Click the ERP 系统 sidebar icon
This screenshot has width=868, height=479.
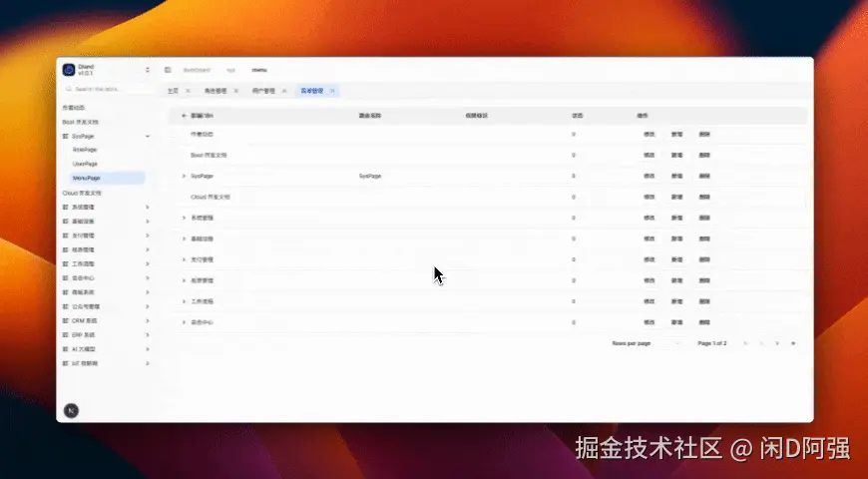(65, 335)
